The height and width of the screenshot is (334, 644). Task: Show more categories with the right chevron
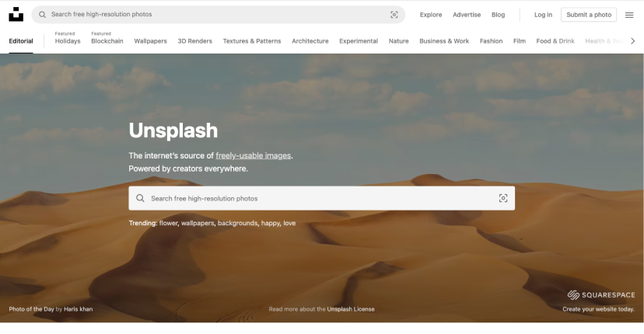tap(633, 41)
